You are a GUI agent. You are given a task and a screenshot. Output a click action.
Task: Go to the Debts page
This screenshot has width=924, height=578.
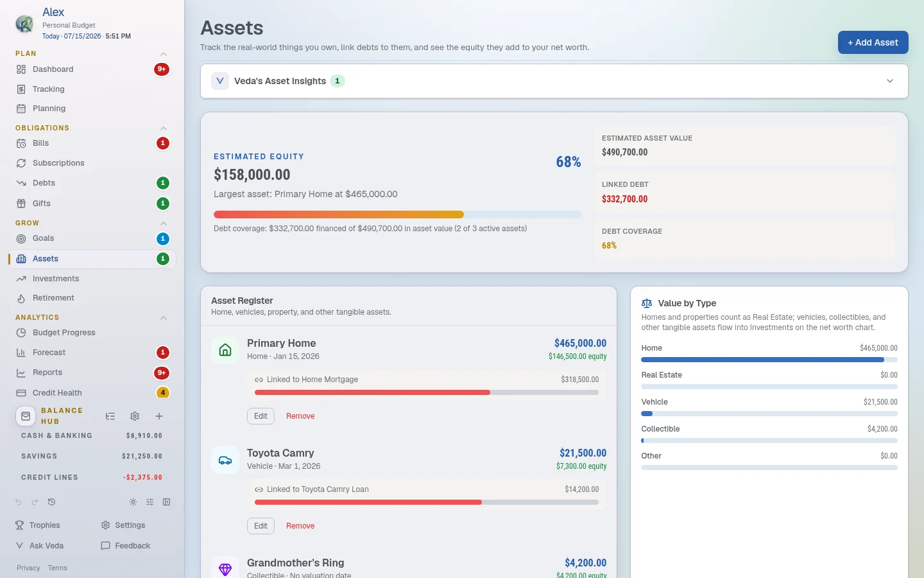[x=92, y=183]
